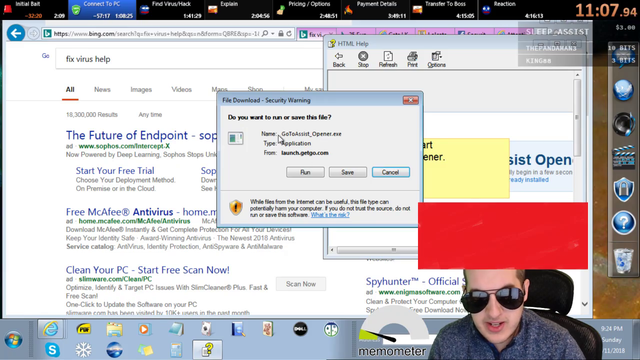Open the Spyhunter Official result link
The height and width of the screenshot is (360, 640).
pos(415,282)
